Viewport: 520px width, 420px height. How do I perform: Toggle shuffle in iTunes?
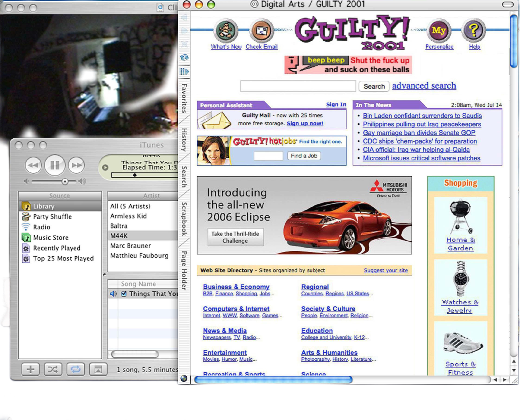[53, 369]
